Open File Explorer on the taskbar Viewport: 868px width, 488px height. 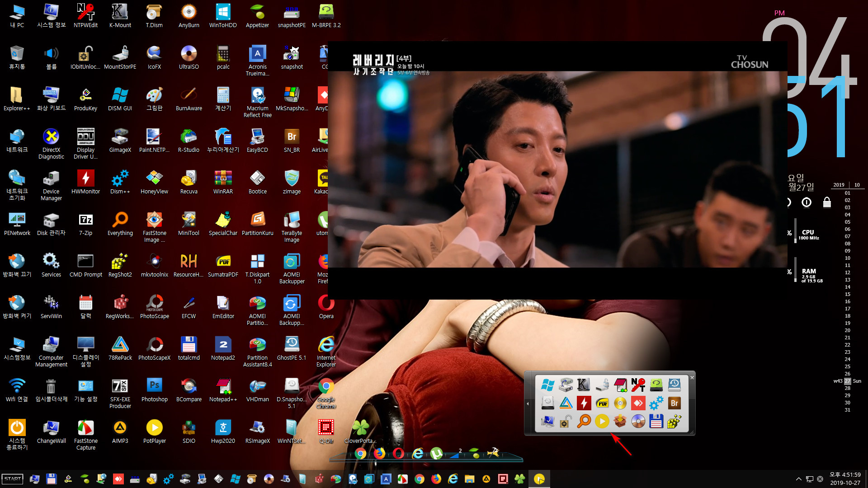click(x=469, y=479)
